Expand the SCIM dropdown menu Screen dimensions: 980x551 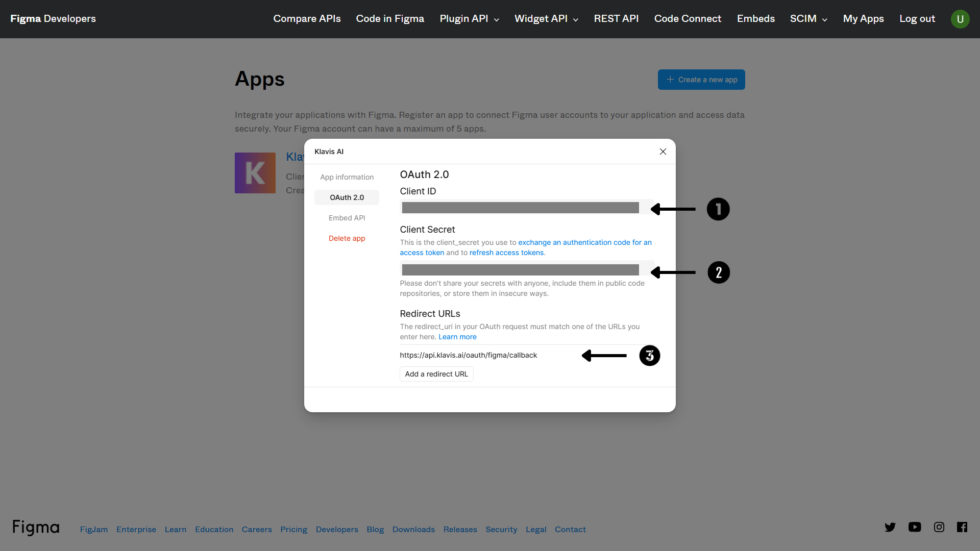(808, 19)
